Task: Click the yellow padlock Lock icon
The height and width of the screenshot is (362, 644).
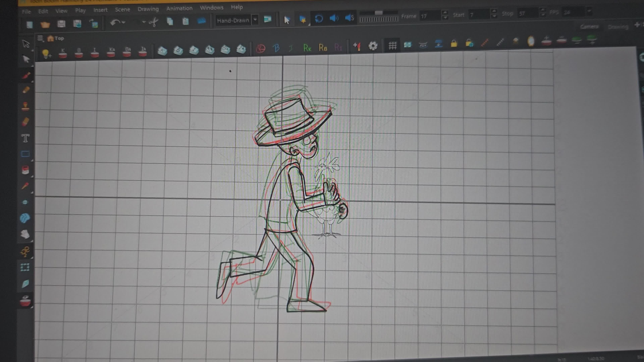Action: pyautogui.click(x=454, y=44)
